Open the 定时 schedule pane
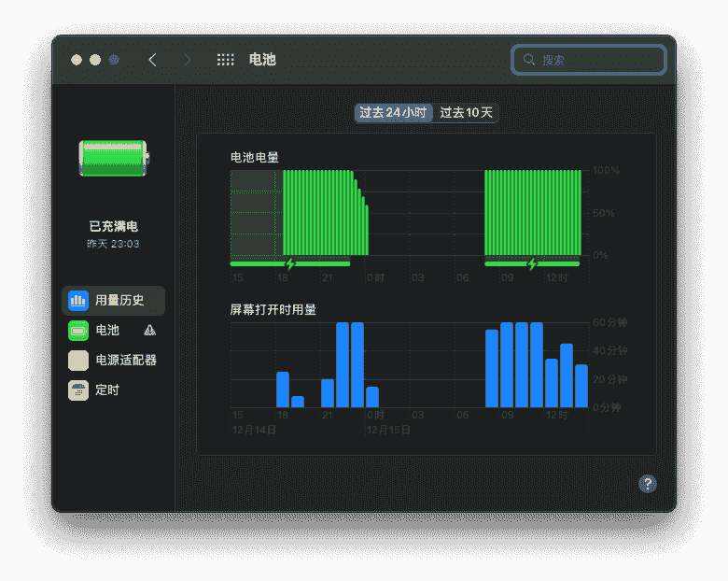Screen dimensions: 728x581 [x=107, y=390]
